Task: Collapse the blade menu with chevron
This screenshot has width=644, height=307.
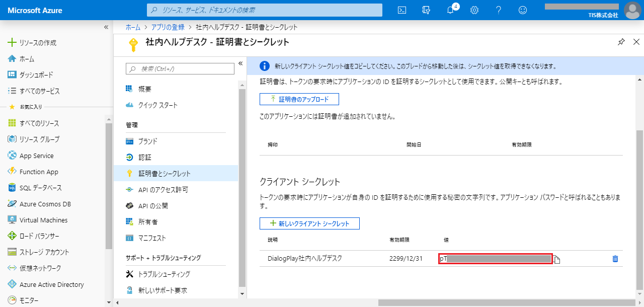Action: pyautogui.click(x=240, y=63)
